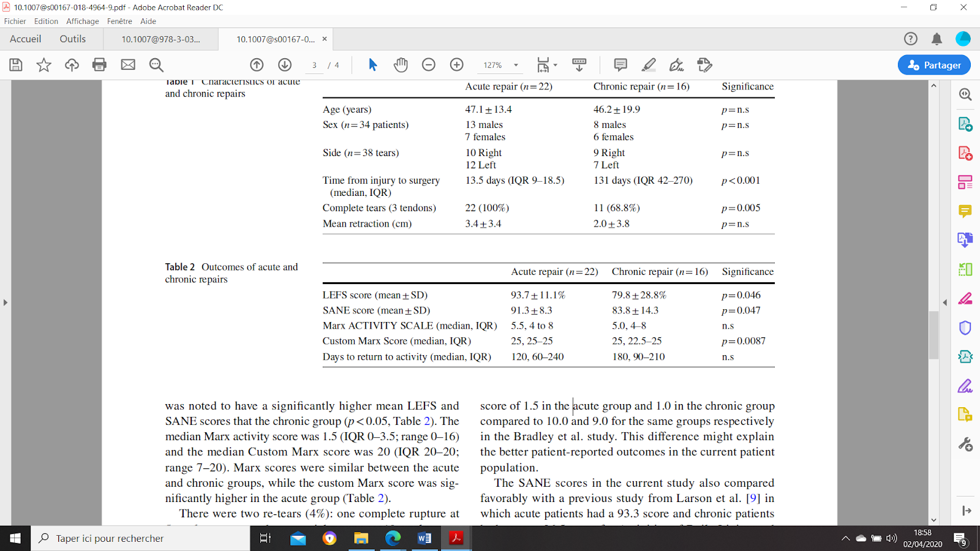980x551 pixels.
Task: Click the page number input field
Action: (x=314, y=65)
